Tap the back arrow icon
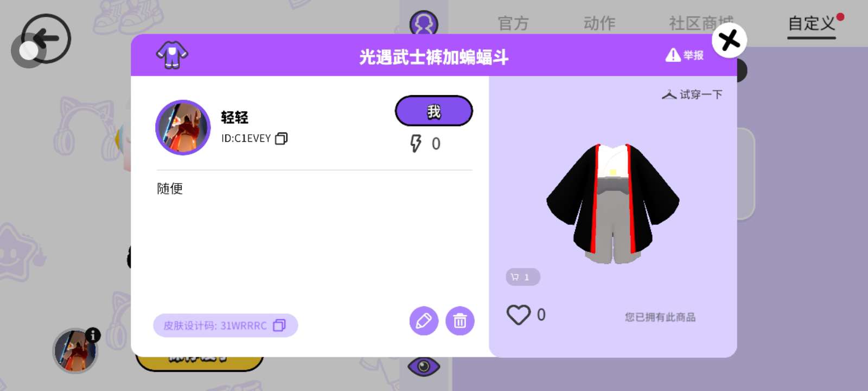Screen dimensions: 868x391 tap(46, 39)
